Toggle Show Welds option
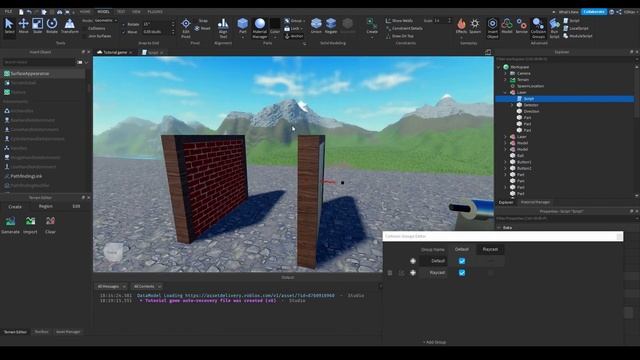This screenshot has height=360, width=640. coord(399,20)
